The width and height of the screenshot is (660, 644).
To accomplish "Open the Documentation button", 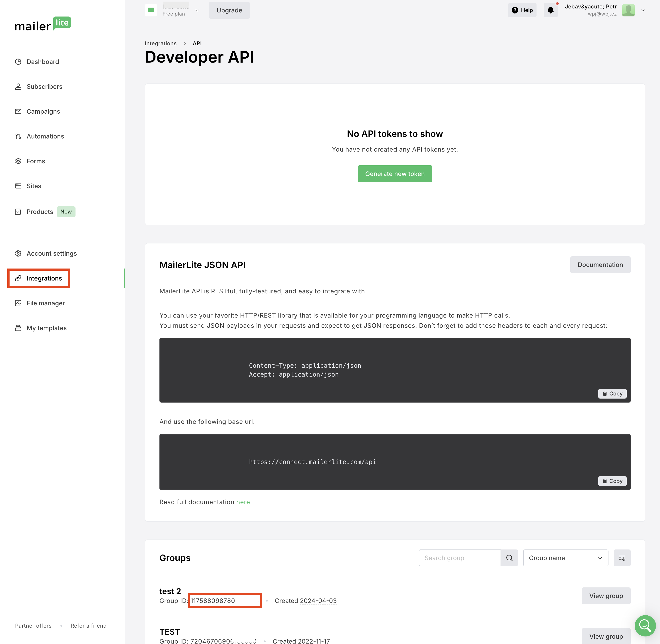I will pos(600,265).
